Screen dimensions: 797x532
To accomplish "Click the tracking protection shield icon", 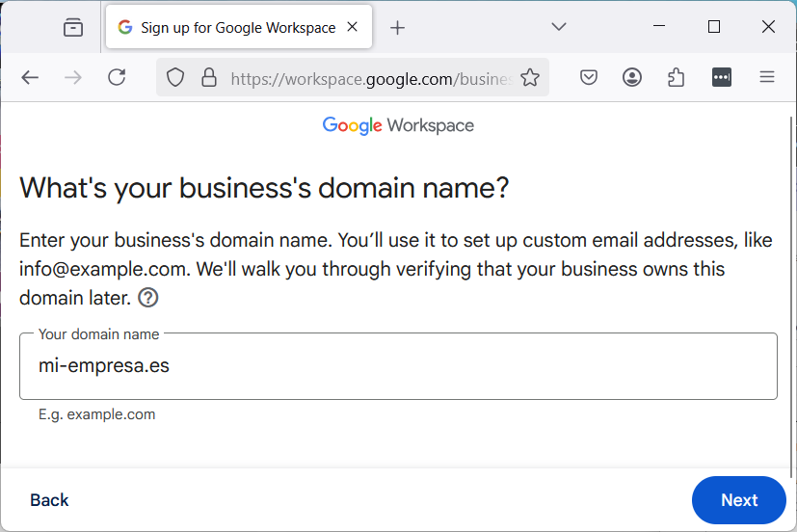I will [x=175, y=78].
